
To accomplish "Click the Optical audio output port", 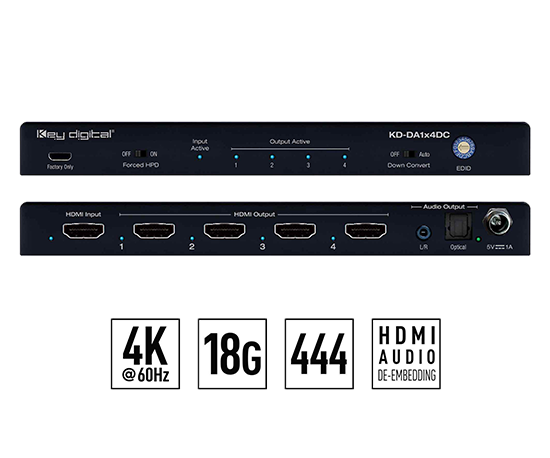I will coord(458,227).
